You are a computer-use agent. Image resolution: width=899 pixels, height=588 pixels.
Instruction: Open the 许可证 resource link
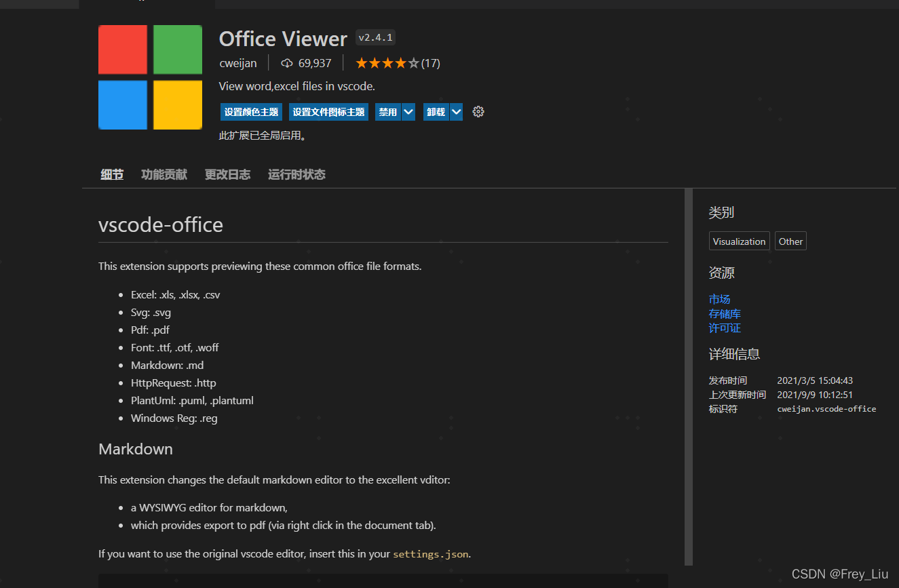pyautogui.click(x=725, y=328)
